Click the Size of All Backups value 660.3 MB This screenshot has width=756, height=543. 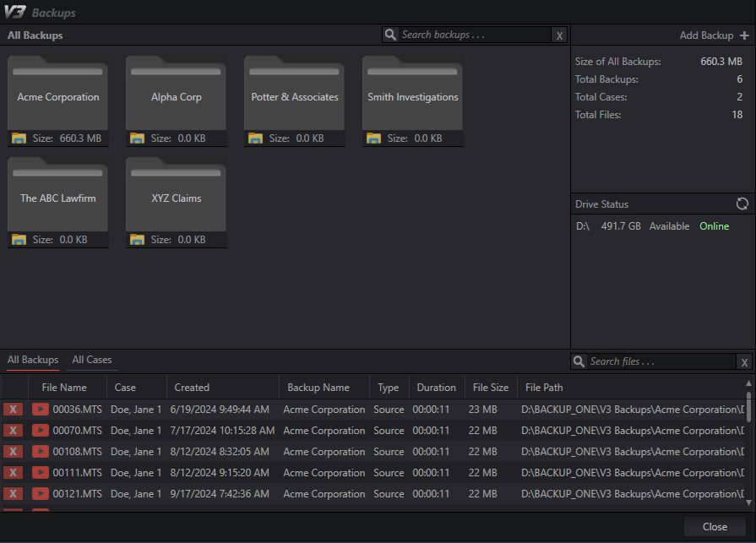pos(721,61)
